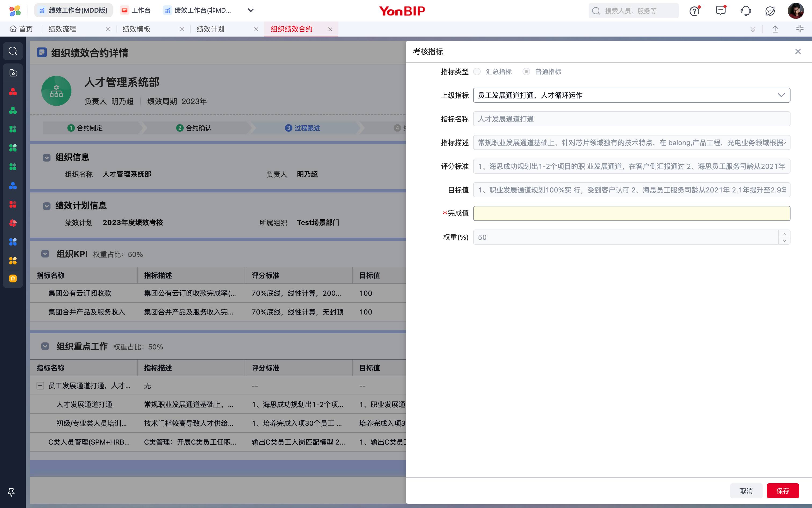This screenshot has height=508, width=812.
Task: Click the rocket assistant icon in header
Action: coord(770,11)
